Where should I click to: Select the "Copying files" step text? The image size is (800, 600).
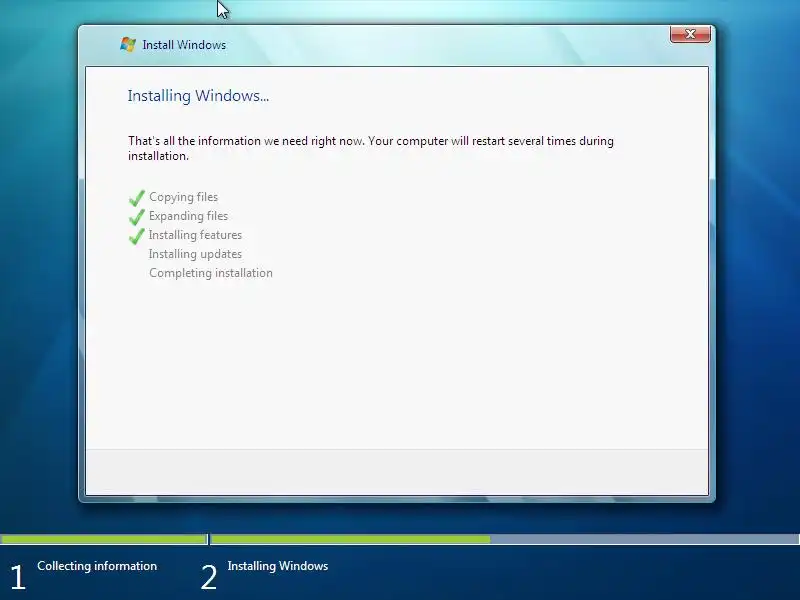point(183,197)
